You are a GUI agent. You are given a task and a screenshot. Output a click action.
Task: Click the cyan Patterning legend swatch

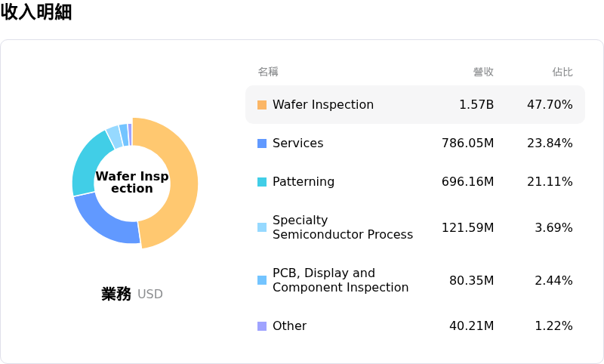[262, 182]
